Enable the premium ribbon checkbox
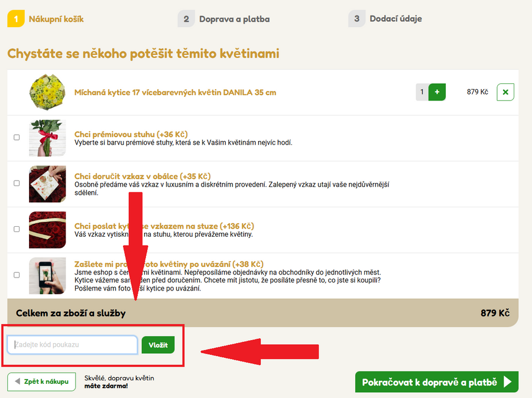 (17, 138)
